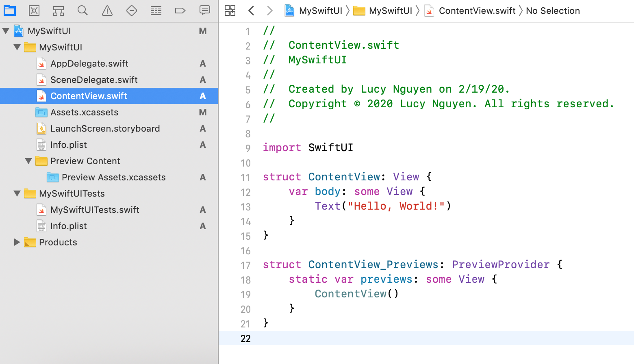Viewport: 634px width, 364px height.
Task: Go back using the left chevron
Action: [x=251, y=11]
